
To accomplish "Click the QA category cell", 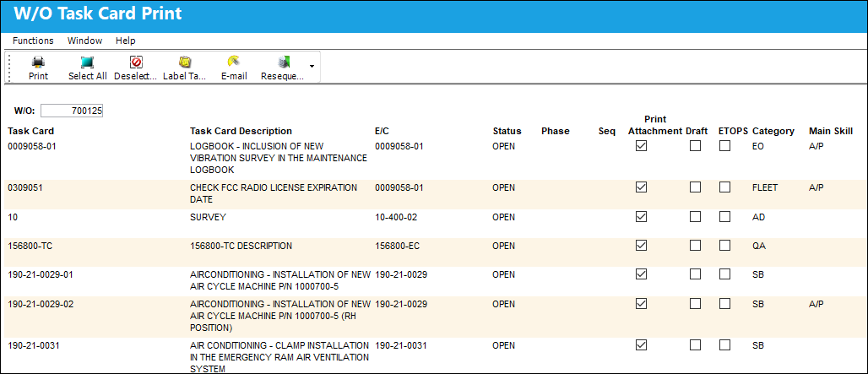I will tap(759, 246).
